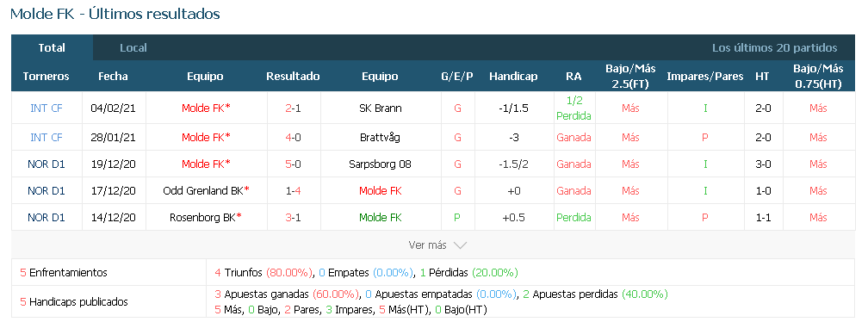Click the 3-1 Rosenborg BK result
The height and width of the screenshot is (322, 868).
pyautogui.click(x=293, y=218)
